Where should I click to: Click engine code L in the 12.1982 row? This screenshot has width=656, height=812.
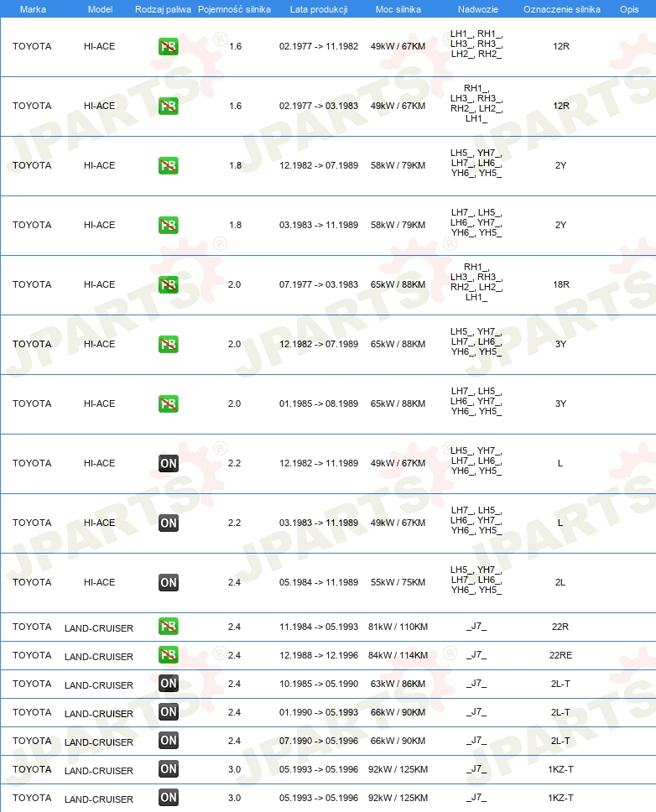pyautogui.click(x=560, y=463)
